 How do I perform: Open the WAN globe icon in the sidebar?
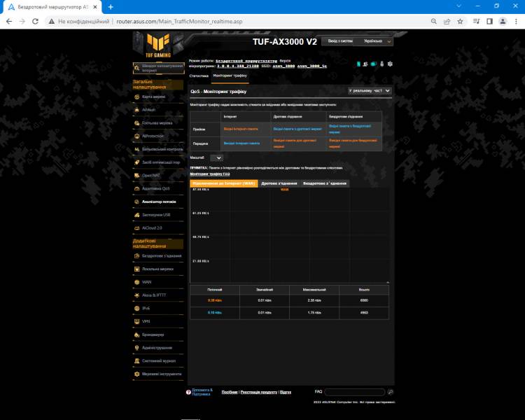point(136,282)
